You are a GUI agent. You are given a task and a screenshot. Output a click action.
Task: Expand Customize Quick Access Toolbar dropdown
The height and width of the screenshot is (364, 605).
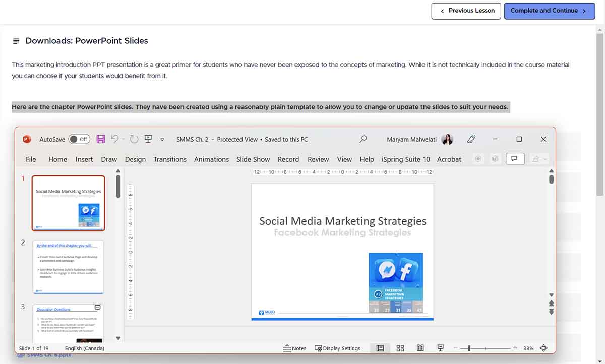pyautogui.click(x=162, y=139)
